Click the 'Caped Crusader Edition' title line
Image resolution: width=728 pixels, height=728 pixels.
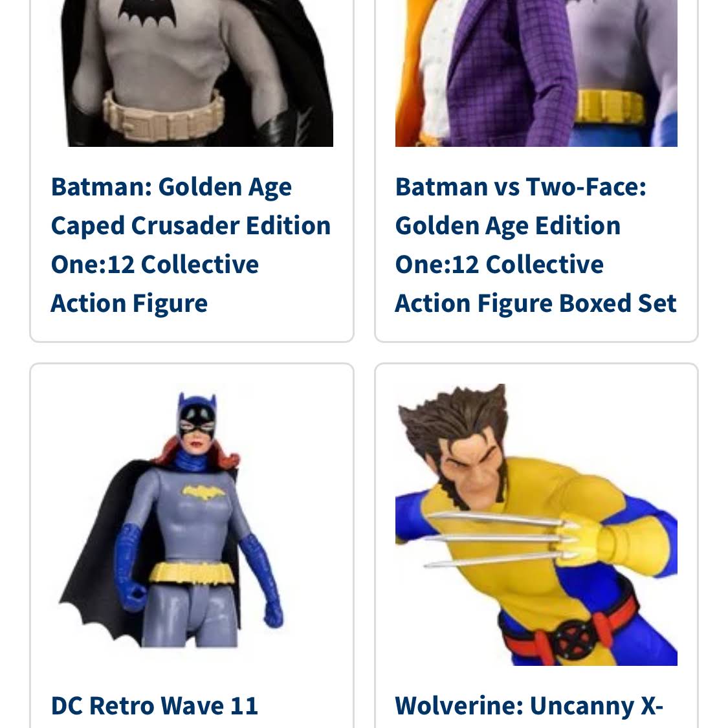tap(190, 226)
